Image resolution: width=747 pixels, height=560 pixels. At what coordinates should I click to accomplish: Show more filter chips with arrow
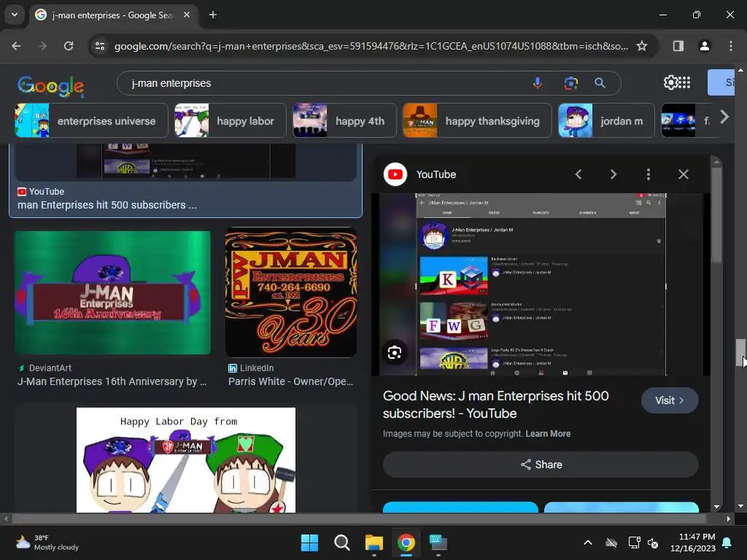point(724,117)
